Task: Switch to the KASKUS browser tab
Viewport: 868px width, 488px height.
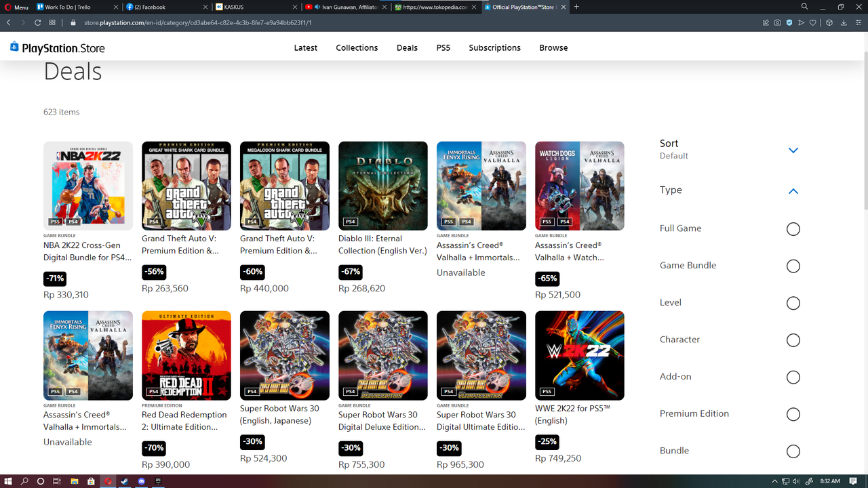Action: coord(256,7)
